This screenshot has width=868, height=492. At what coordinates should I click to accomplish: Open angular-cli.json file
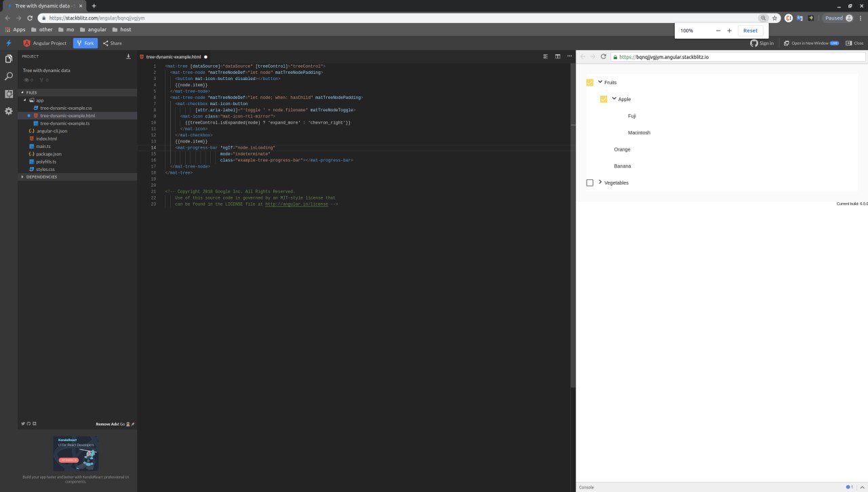[x=48, y=131]
